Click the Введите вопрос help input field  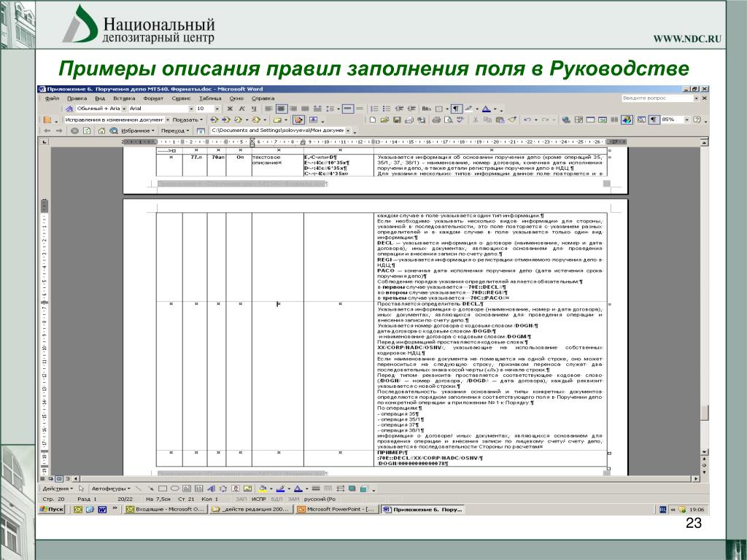(657, 98)
